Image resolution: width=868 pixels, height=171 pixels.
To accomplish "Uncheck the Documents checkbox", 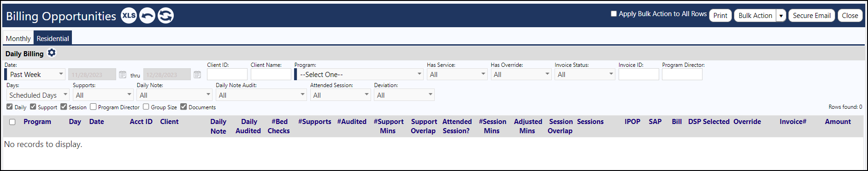I will coord(183,107).
